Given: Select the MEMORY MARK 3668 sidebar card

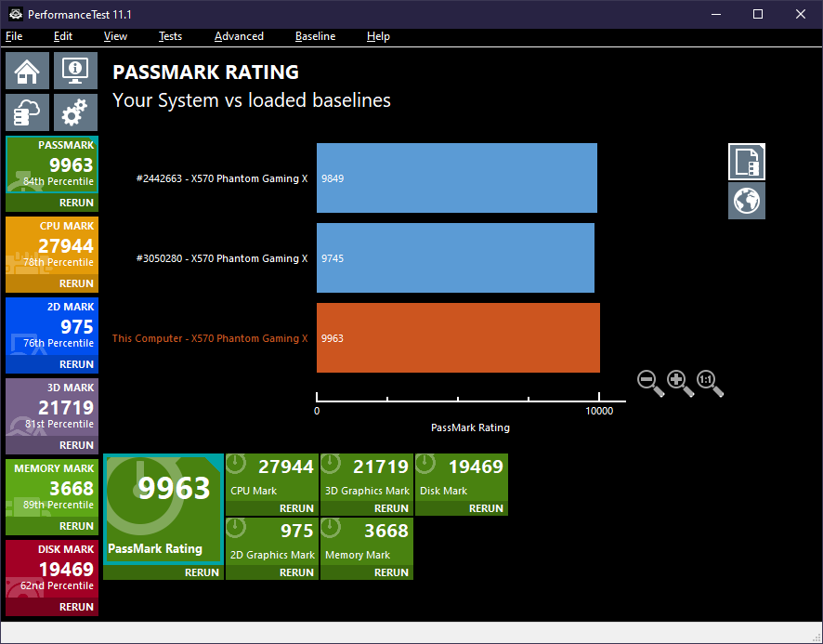Looking at the screenshot, I should coord(52,489).
